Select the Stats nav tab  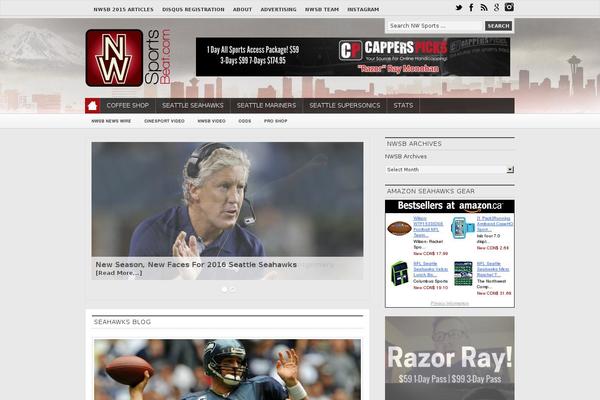[x=403, y=106]
